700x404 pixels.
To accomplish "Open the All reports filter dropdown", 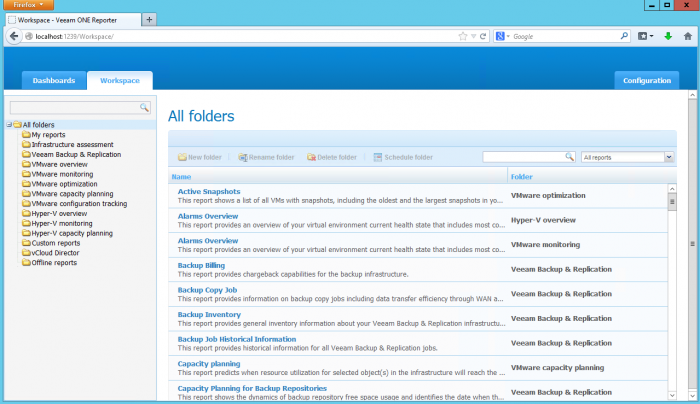I will tap(669, 157).
